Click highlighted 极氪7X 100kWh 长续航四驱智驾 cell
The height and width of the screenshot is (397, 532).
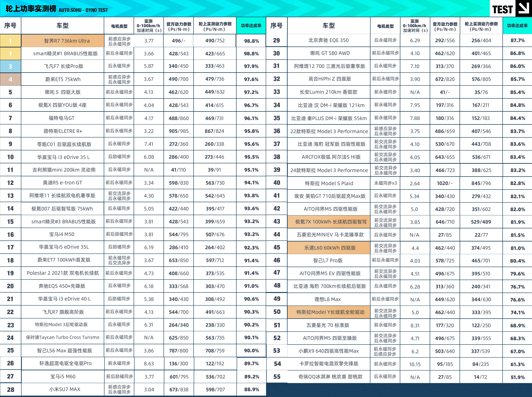tap(329, 222)
